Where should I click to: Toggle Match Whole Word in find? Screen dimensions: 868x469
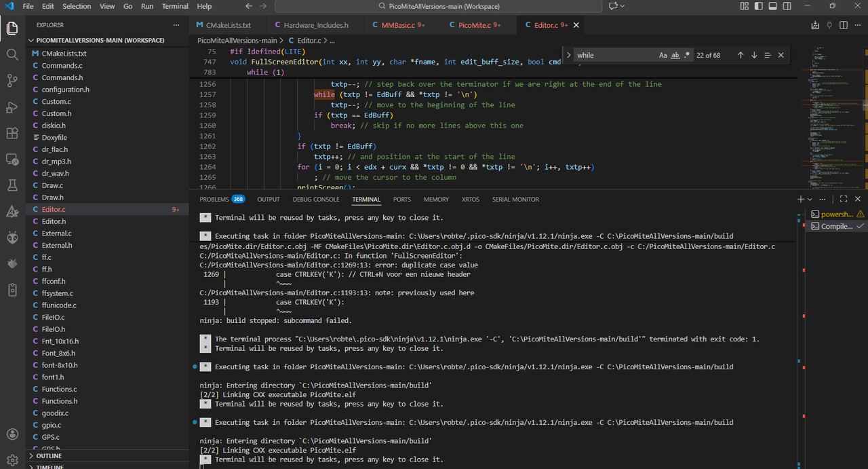pyautogui.click(x=675, y=55)
